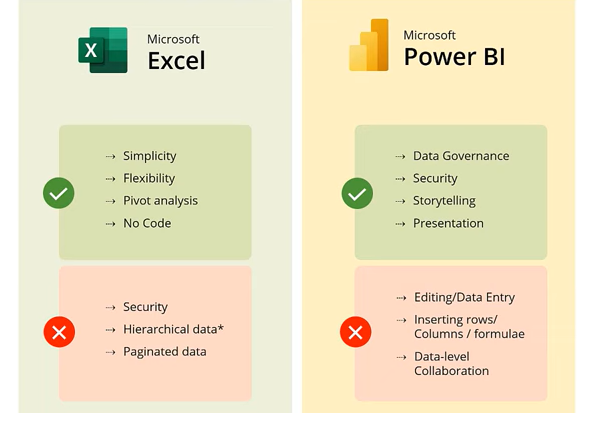Click Hierarchical data* in Excel's cons

[173, 329]
